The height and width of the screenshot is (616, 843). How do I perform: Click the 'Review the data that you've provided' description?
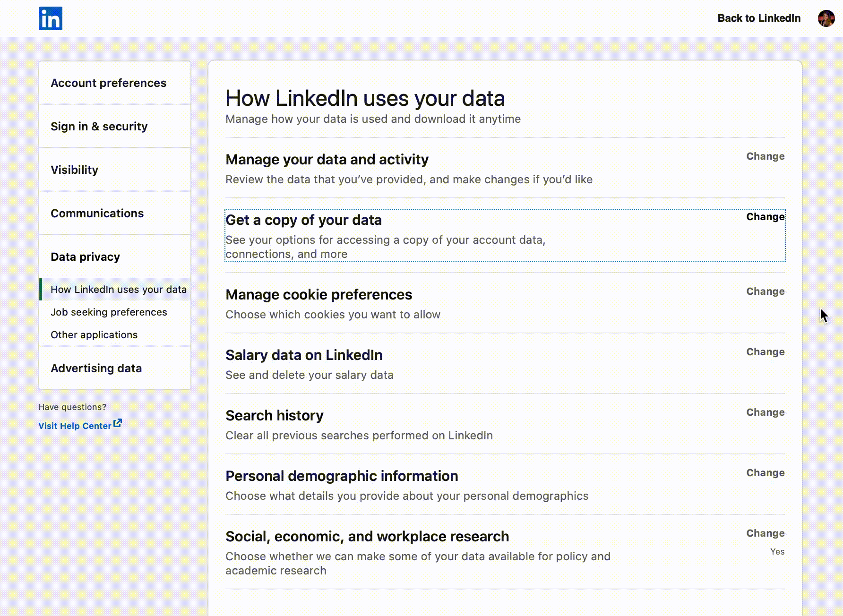click(409, 180)
